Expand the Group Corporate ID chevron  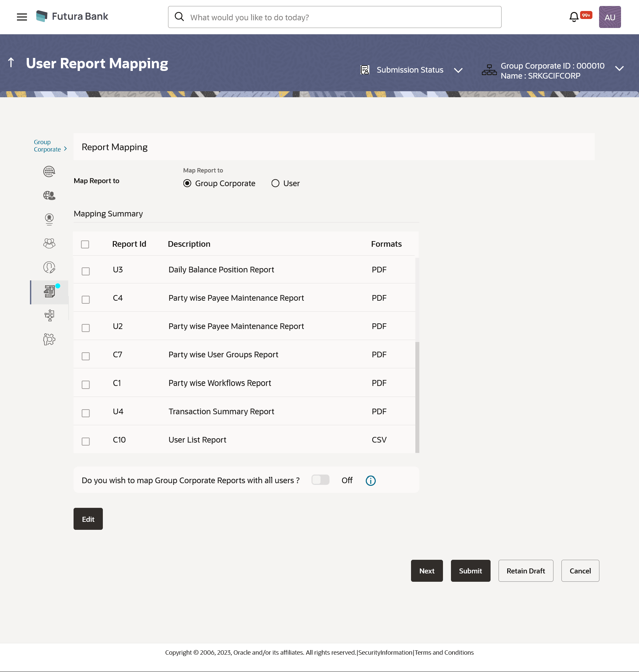[619, 69]
